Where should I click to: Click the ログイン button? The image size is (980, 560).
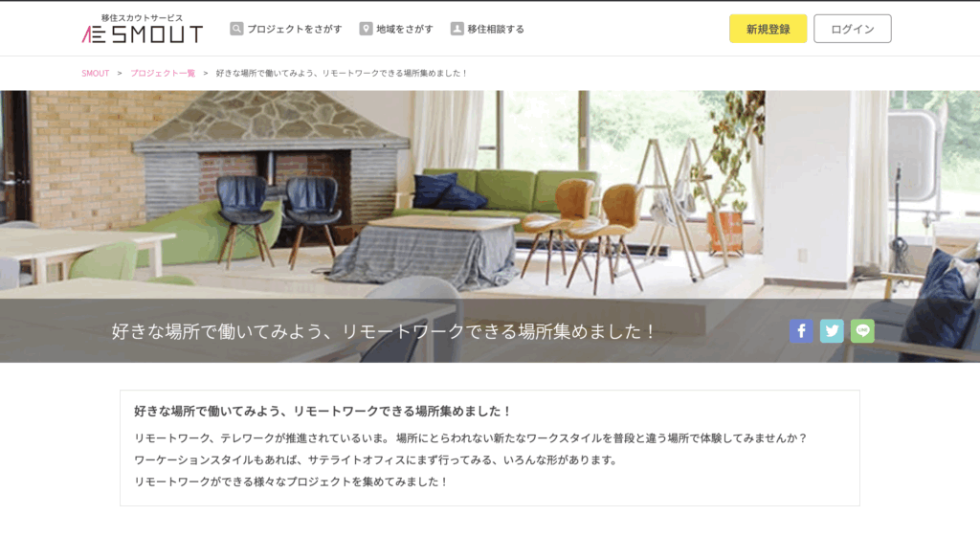[853, 29]
